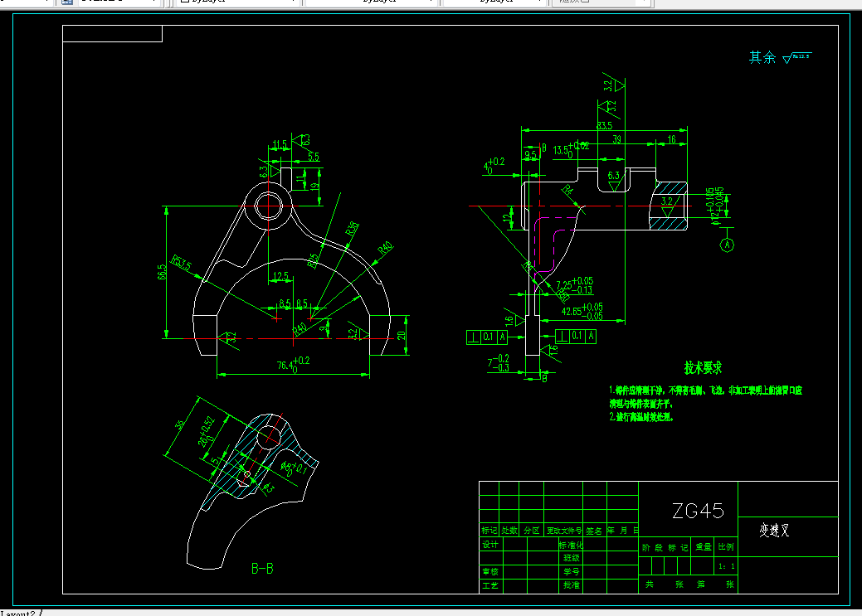
Task: Click the 签名 title block cell
Action: 594,531
